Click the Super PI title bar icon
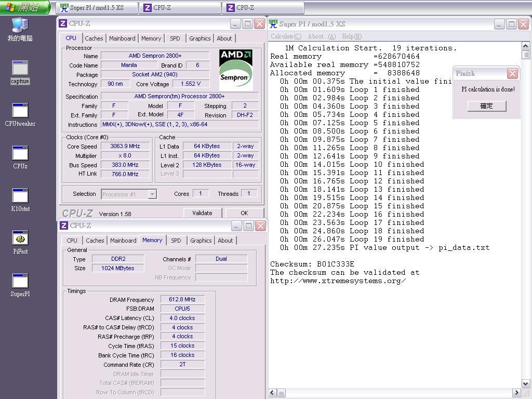 tap(273, 24)
